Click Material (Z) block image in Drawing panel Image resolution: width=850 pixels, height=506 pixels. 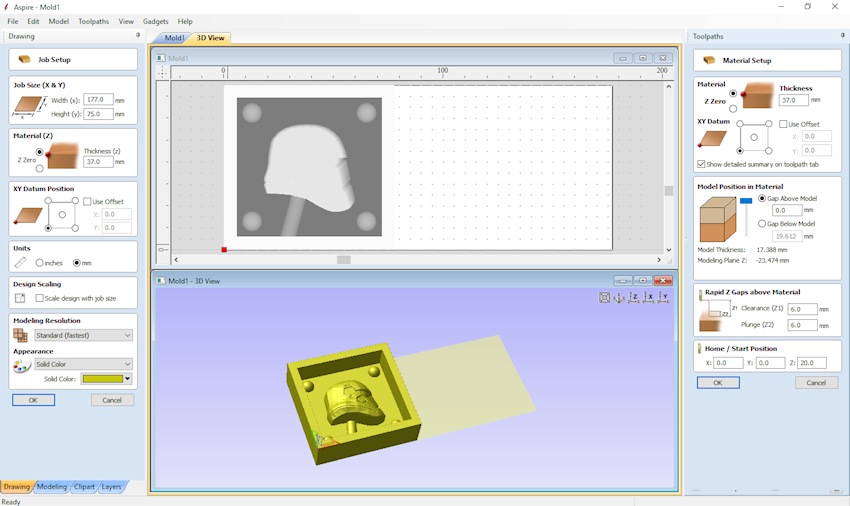62,155
